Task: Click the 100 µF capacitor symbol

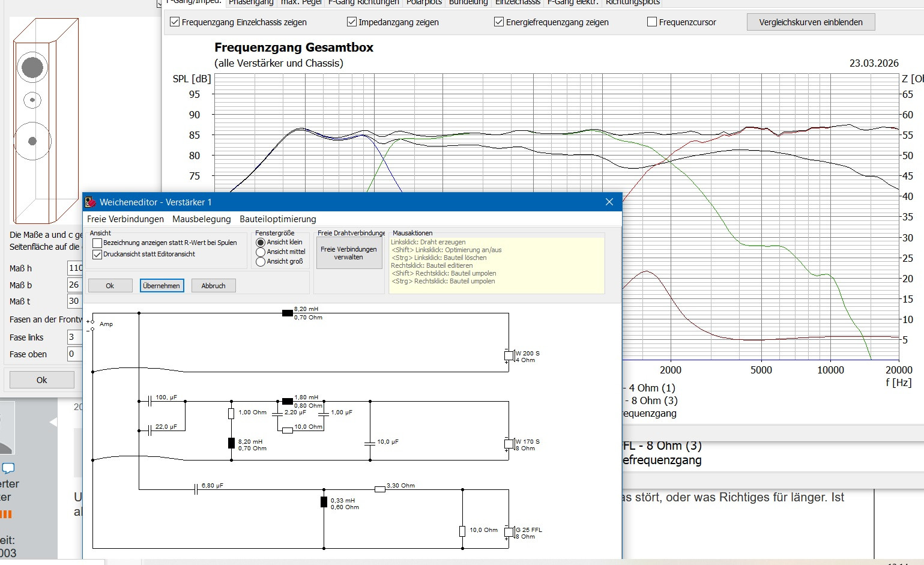Action: [x=149, y=401]
